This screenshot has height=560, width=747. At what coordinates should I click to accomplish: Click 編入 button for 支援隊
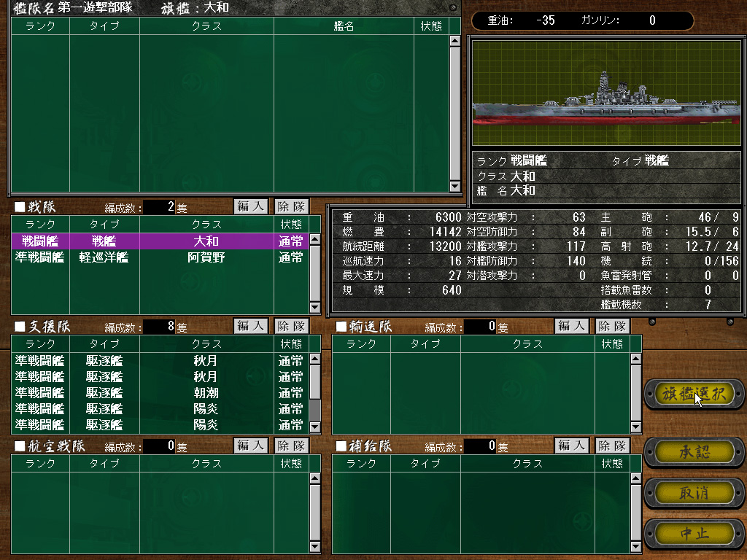pos(251,326)
